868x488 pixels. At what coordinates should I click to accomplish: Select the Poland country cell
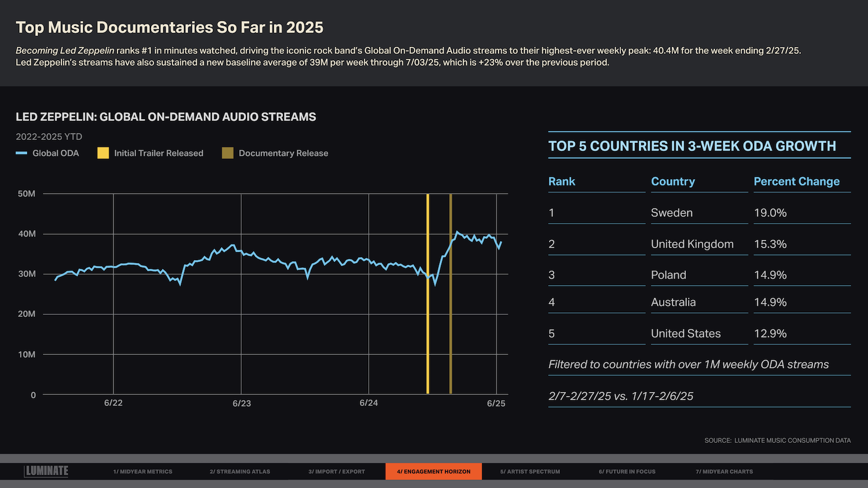tap(668, 275)
